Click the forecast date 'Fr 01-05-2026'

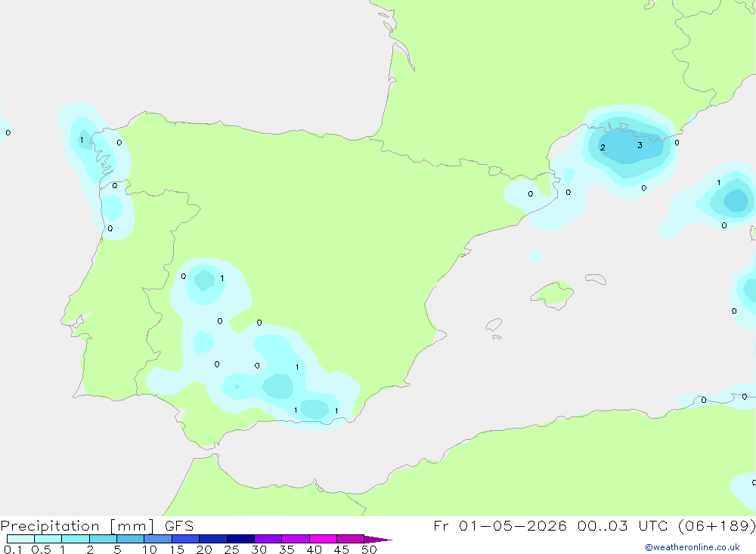pos(500,525)
